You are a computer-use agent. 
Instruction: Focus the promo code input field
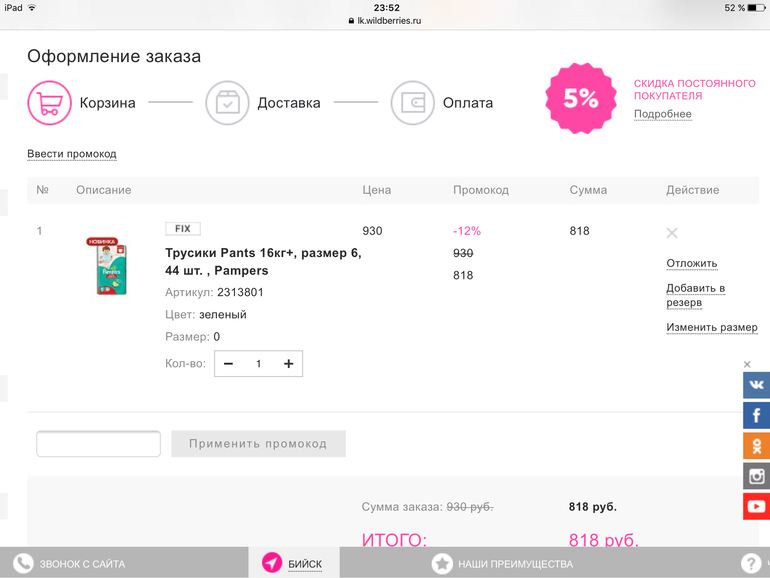[98, 444]
